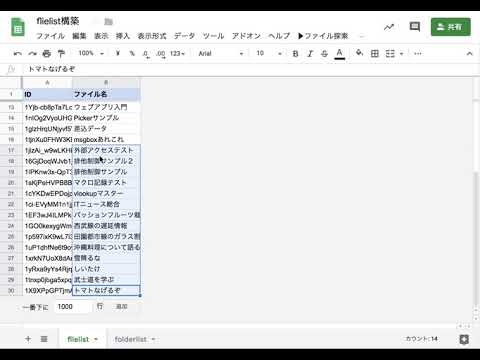Open the comments history icon
Image resolution: width=480 pixels, height=360 pixels.
click(415, 27)
